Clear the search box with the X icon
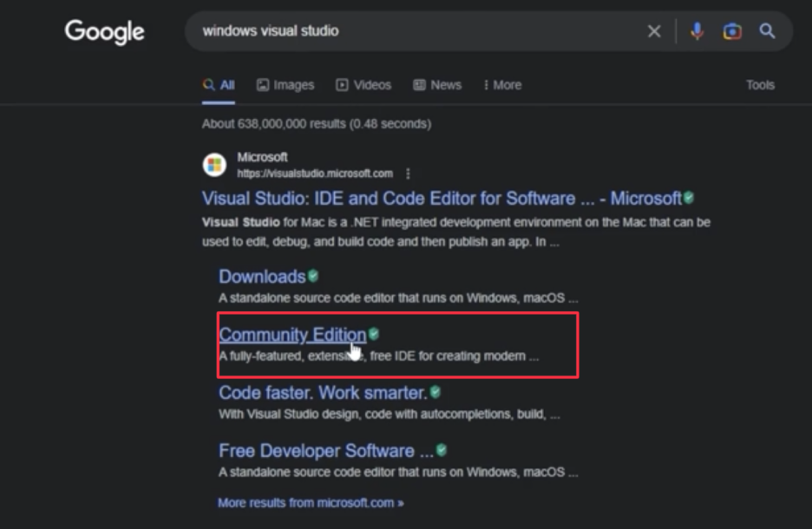Viewport: 812px width, 529px height. [x=654, y=31]
